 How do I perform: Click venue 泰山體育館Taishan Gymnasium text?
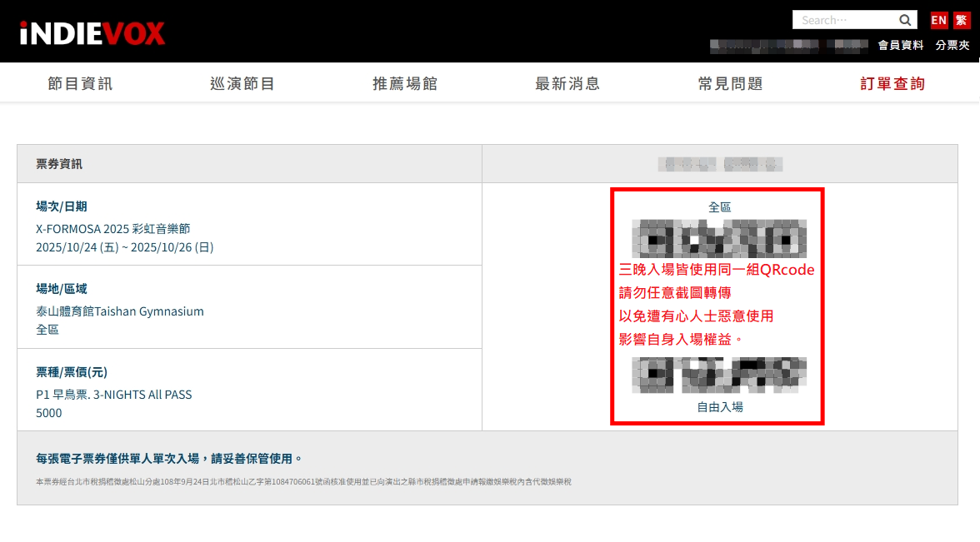click(120, 311)
